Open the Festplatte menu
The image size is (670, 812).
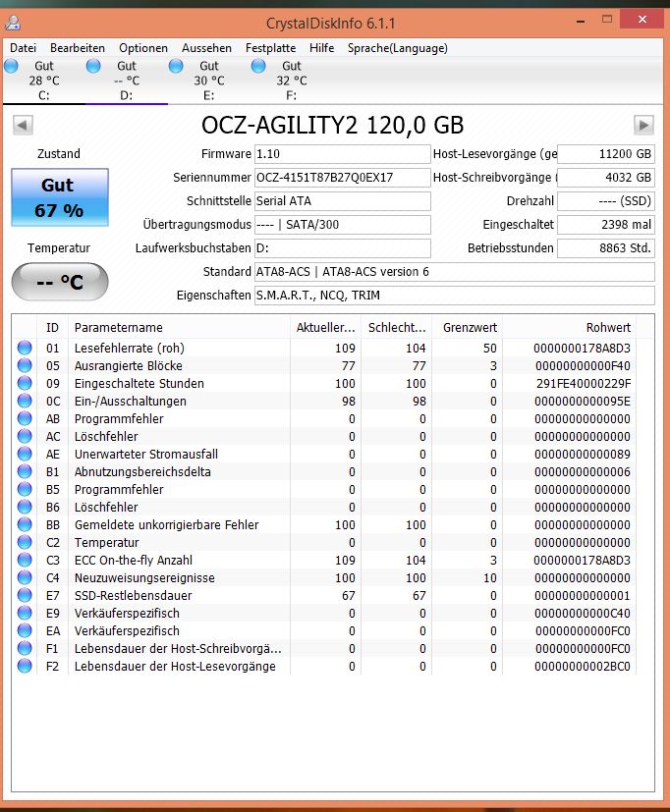pyautogui.click(x=270, y=48)
